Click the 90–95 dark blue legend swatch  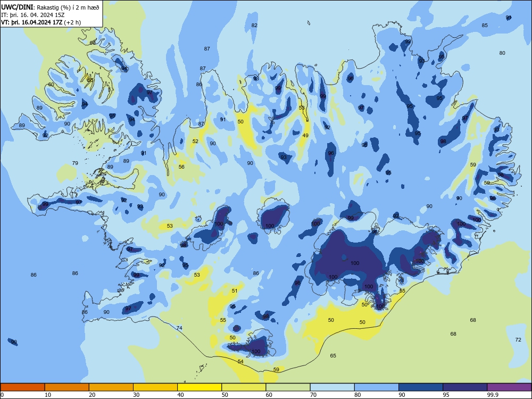tap(421, 387)
